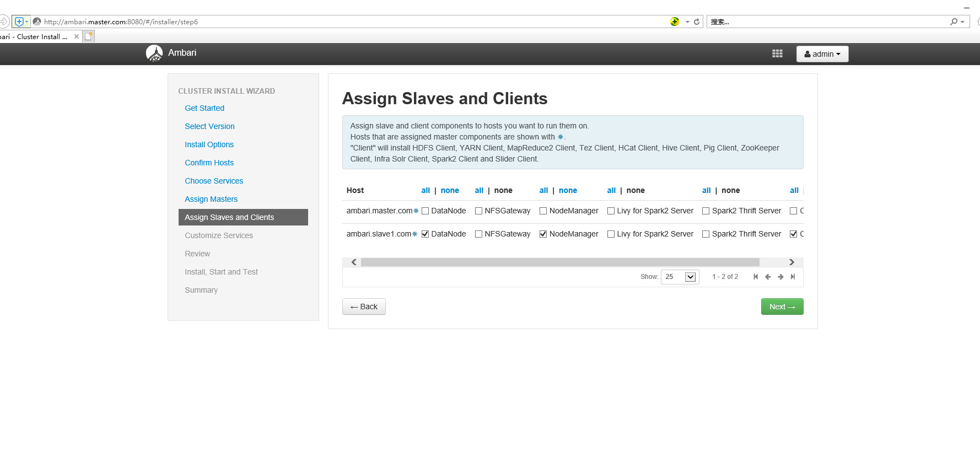Check DataNode for ambari.master.com
Screen dimensions: 980x462
(425, 211)
